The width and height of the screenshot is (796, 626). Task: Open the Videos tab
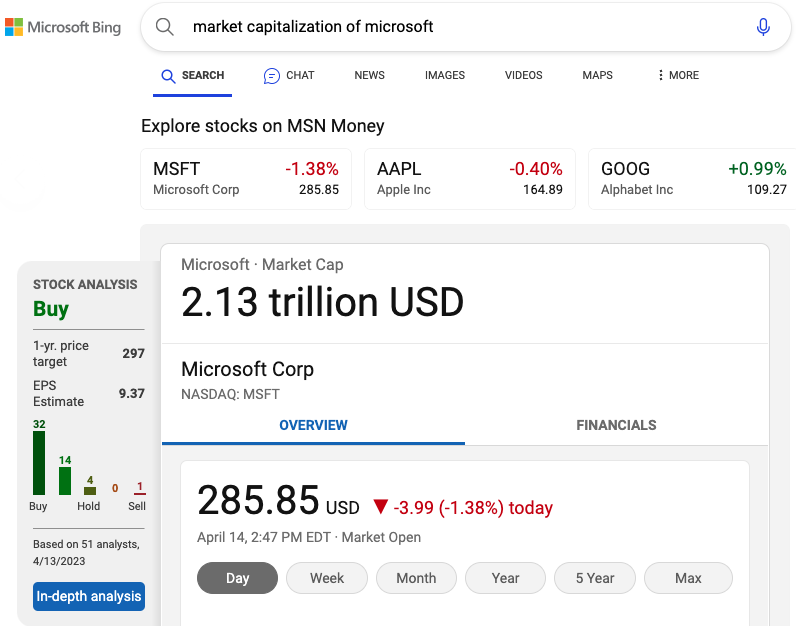[x=523, y=75]
